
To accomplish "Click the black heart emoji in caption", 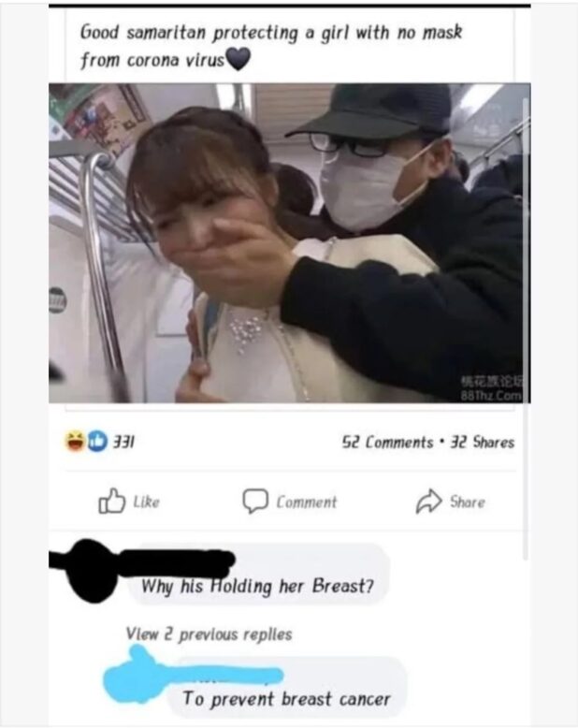I will pyautogui.click(x=238, y=59).
